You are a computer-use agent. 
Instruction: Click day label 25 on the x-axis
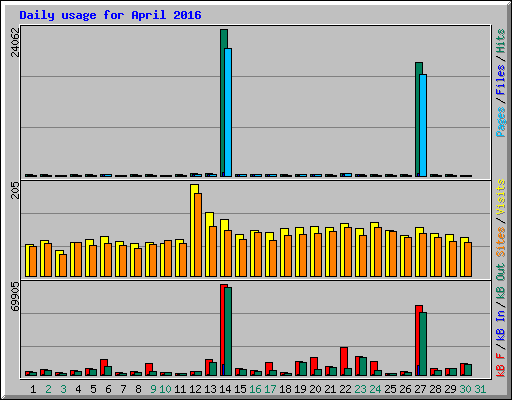tap(390, 389)
